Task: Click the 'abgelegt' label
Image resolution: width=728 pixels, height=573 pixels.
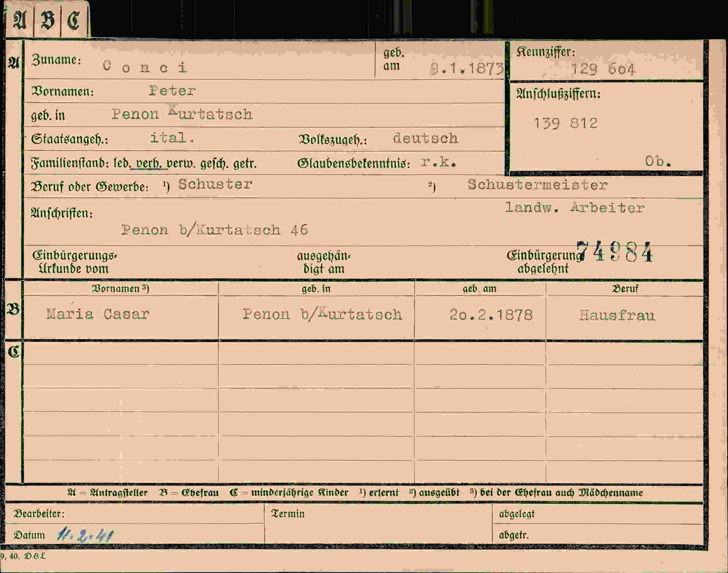Action: (517, 514)
